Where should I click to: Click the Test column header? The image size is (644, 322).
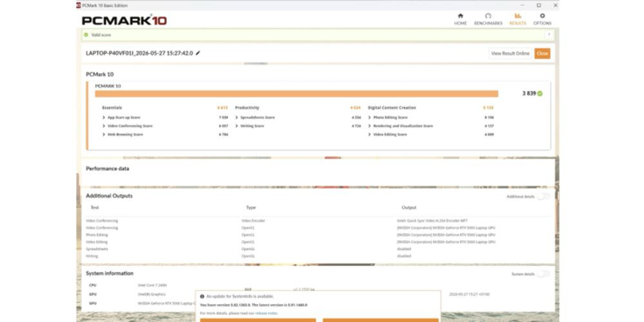95,207
